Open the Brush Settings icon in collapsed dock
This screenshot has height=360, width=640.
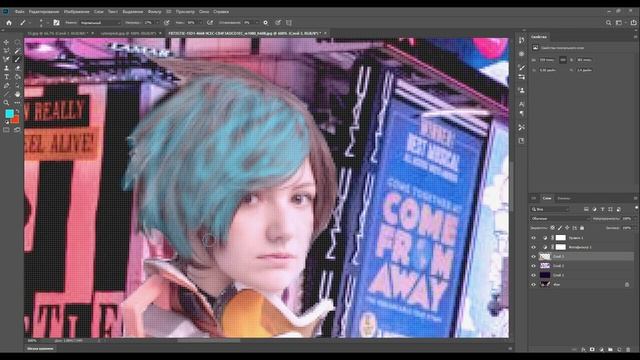click(522, 67)
